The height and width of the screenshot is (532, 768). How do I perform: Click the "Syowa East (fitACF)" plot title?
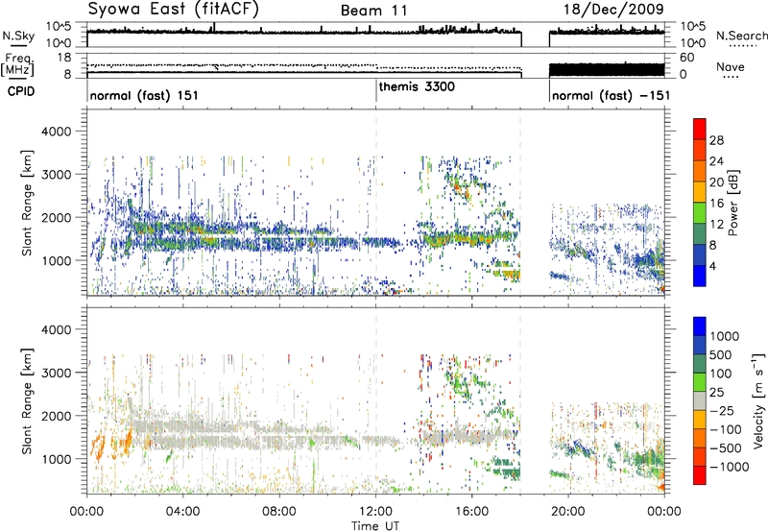[174, 10]
